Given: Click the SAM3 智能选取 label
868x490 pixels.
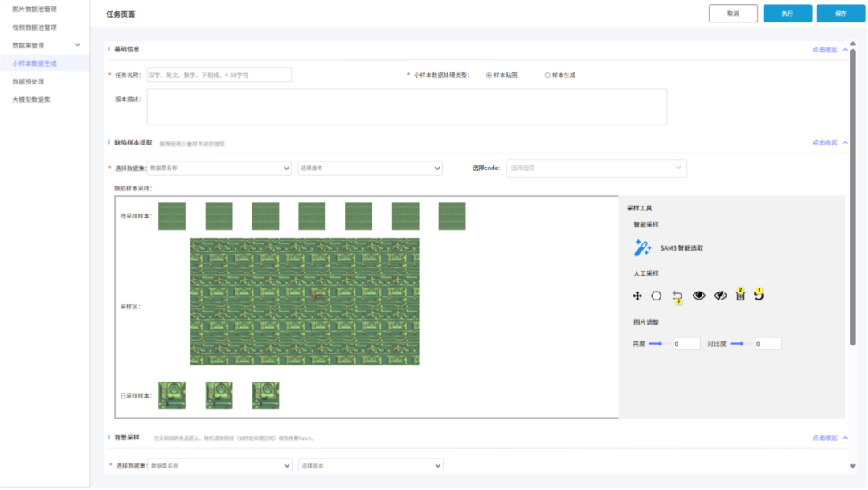Looking at the screenshot, I should pyautogui.click(x=682, y=248).
